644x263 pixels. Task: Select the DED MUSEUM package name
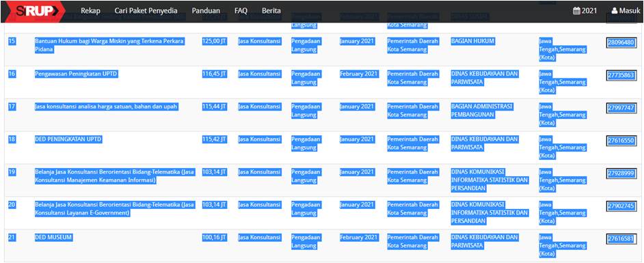(x=53, y=238)
